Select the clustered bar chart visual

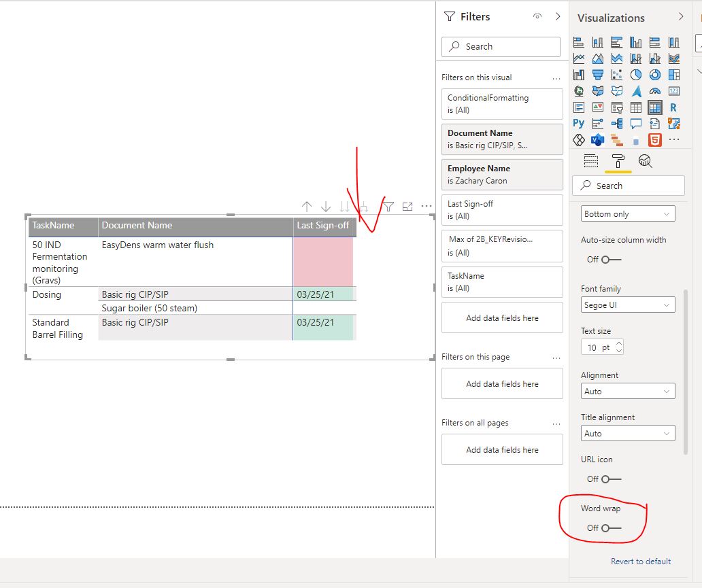tap(616, 43)
